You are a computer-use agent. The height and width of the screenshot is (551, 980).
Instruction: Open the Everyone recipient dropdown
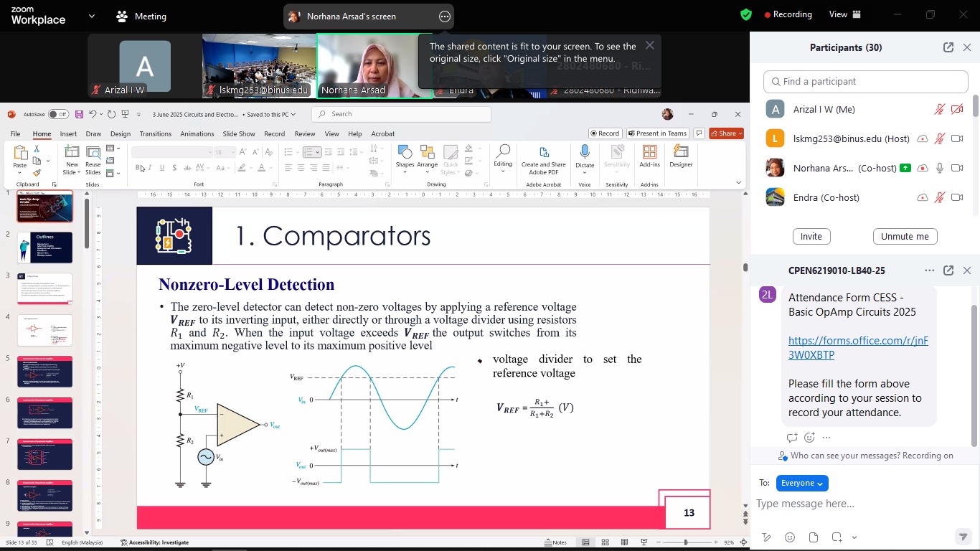point(802,483)
